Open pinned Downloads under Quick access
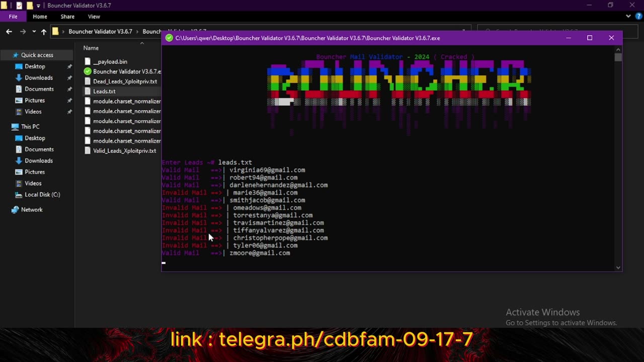Viewport: 644px width, 362px height. (x=38, y=78)
